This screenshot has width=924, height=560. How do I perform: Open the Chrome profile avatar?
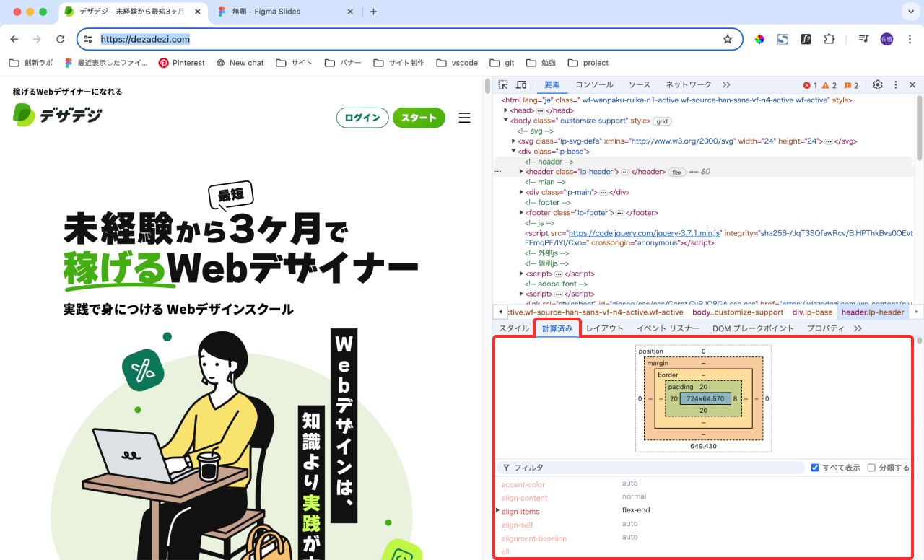(x=886, y=39)
